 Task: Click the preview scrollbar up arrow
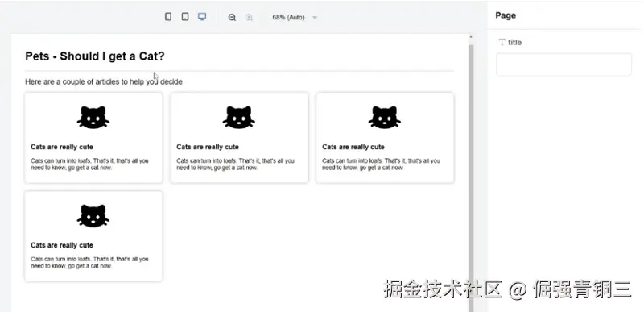tap(471, 37)
